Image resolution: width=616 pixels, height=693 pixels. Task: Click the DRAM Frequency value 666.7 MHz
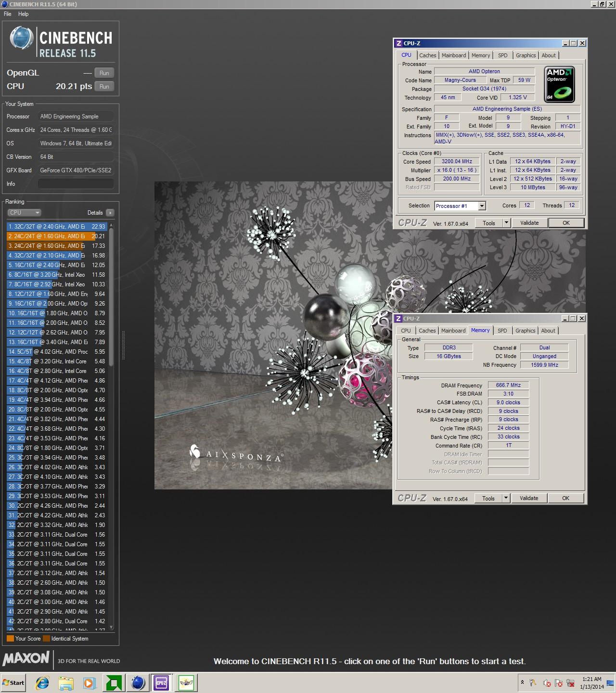(x=508, y=385)
